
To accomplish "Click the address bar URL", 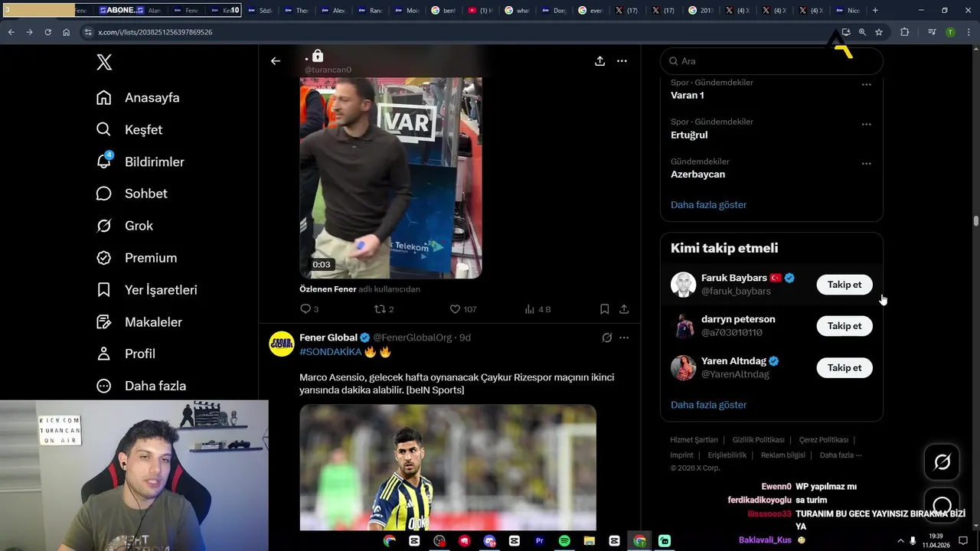I will point(155,32).
